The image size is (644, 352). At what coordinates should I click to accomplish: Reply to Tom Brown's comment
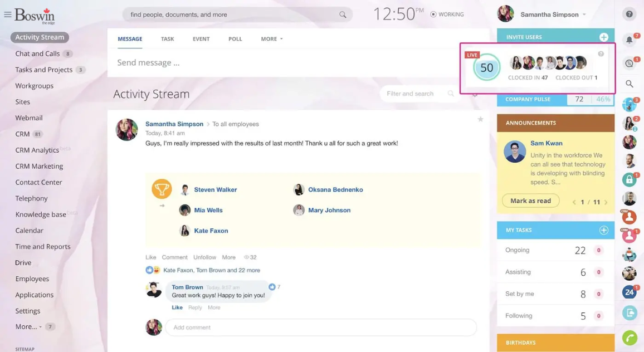click(195, 307)
